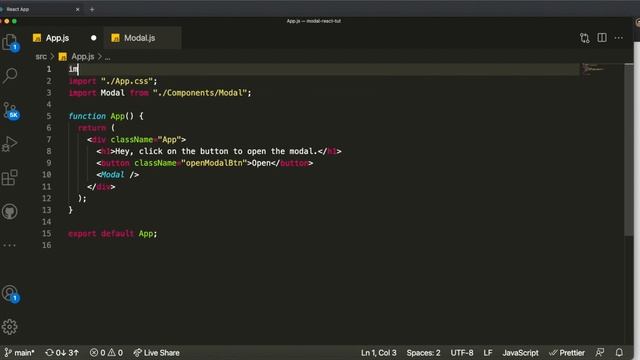Open a new browser tab with plus
The width and height of the screenshot is (640, 360).
92,9
